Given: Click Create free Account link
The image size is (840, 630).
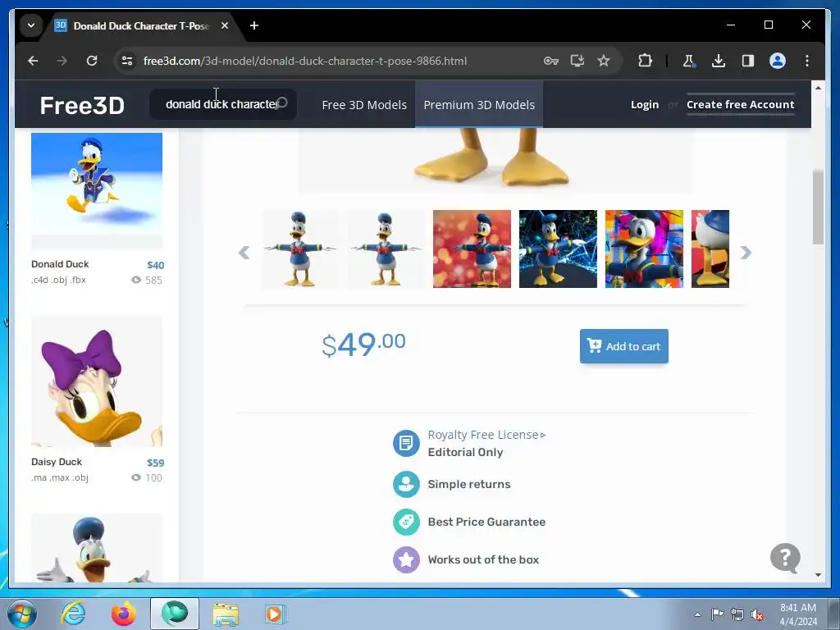Looking at the screenshot, I should [x=741, y=104].
